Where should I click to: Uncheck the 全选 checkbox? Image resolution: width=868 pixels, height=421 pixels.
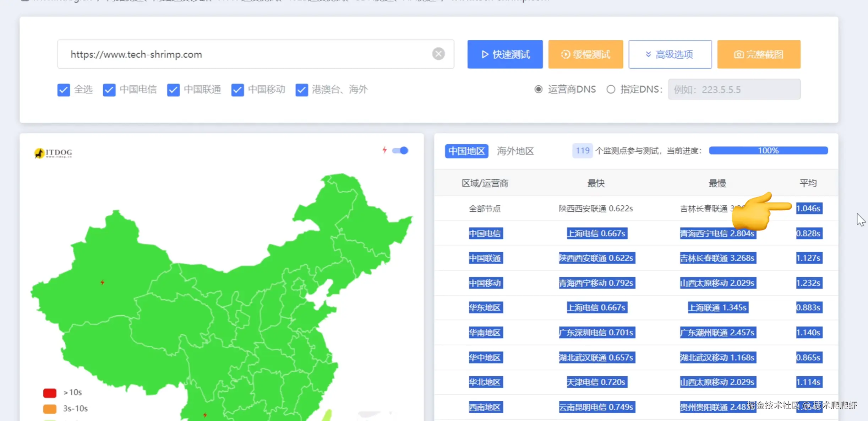click(x=64, y=90)
